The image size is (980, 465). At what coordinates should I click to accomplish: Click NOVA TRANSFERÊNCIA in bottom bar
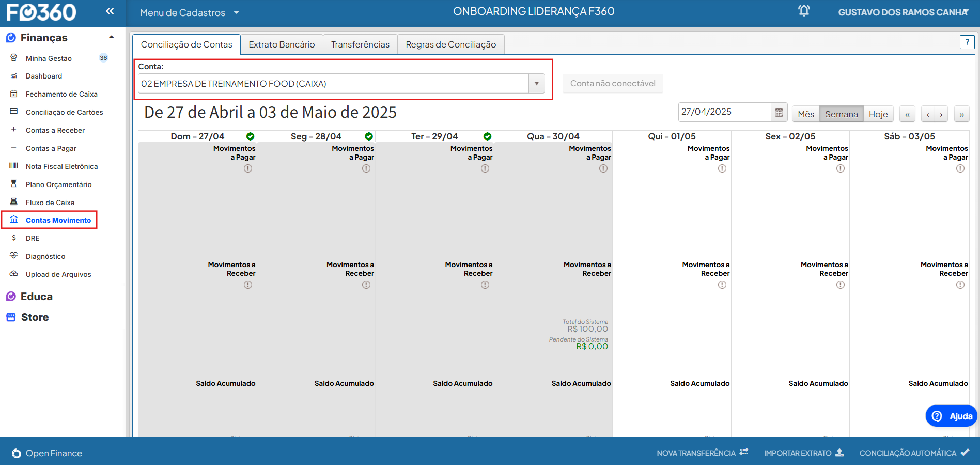point(702,453)
